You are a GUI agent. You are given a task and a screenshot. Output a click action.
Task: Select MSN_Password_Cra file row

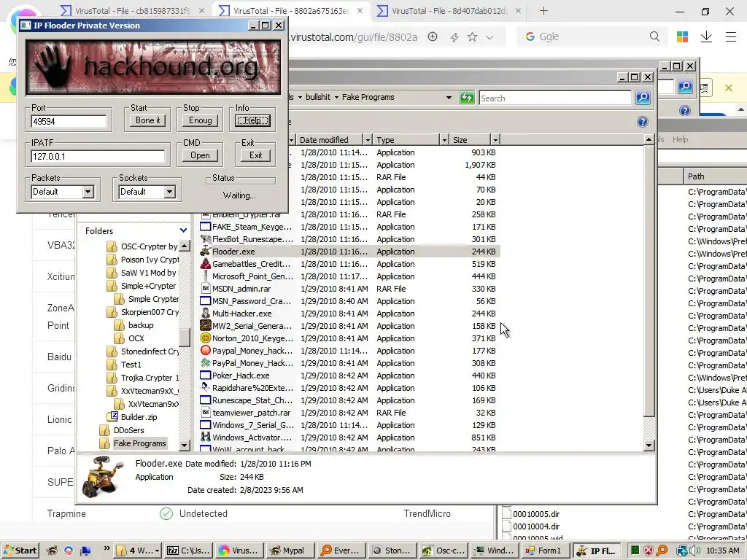point(349,301)
